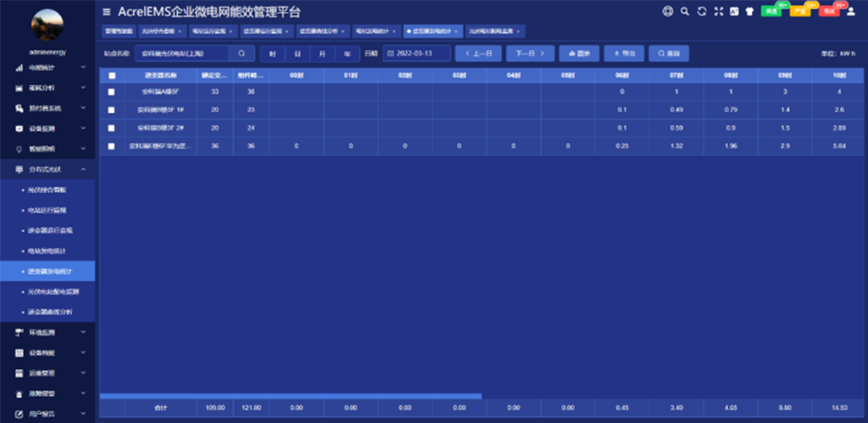Screen dimensions: 868x423
Task: Tick the select-all checkbox in table header
Action: tap(110, 76)
